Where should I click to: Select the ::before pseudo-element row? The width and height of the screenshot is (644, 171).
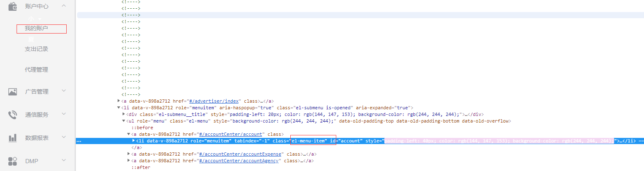[x=142, y=128]
